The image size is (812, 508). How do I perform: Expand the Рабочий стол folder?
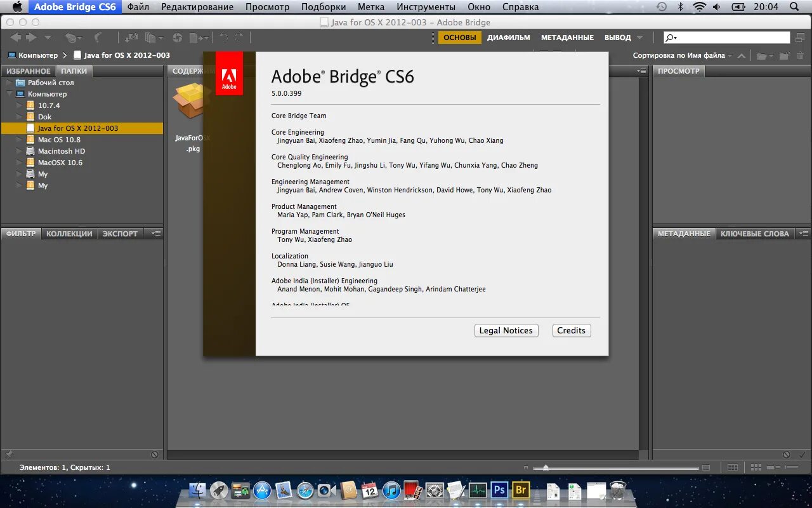[10, 83]
